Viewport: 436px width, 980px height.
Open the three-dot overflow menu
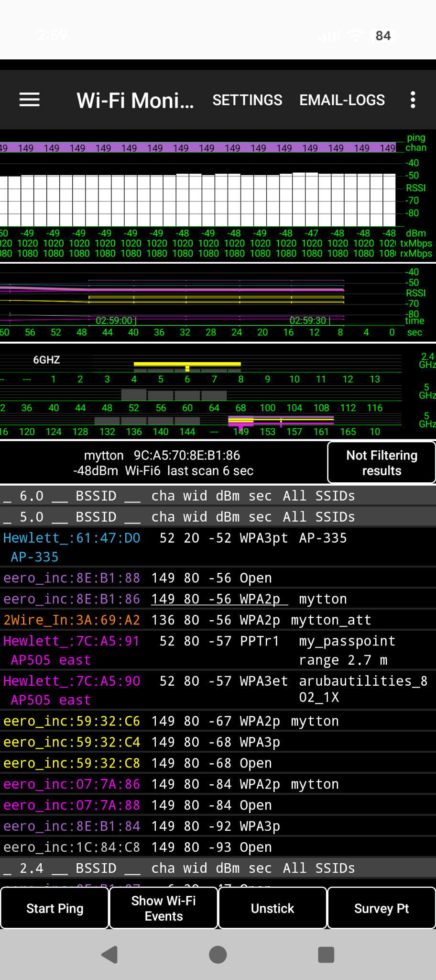coord(413,100)
